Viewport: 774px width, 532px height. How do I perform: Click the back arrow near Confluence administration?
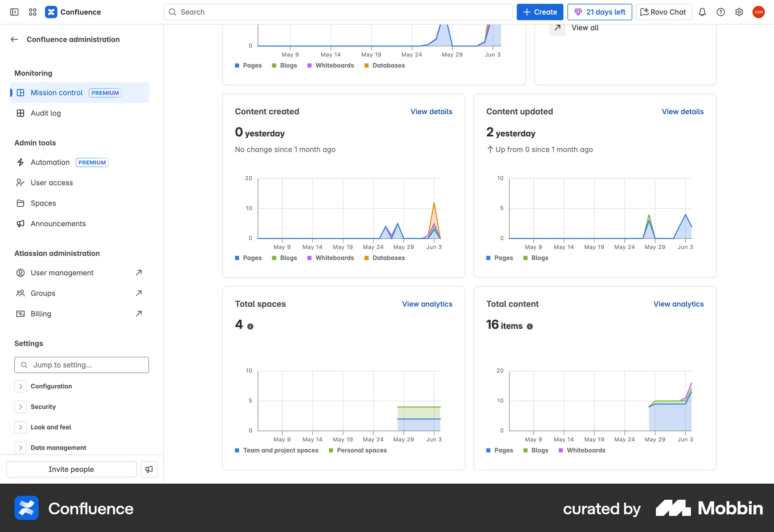(14, 39)
